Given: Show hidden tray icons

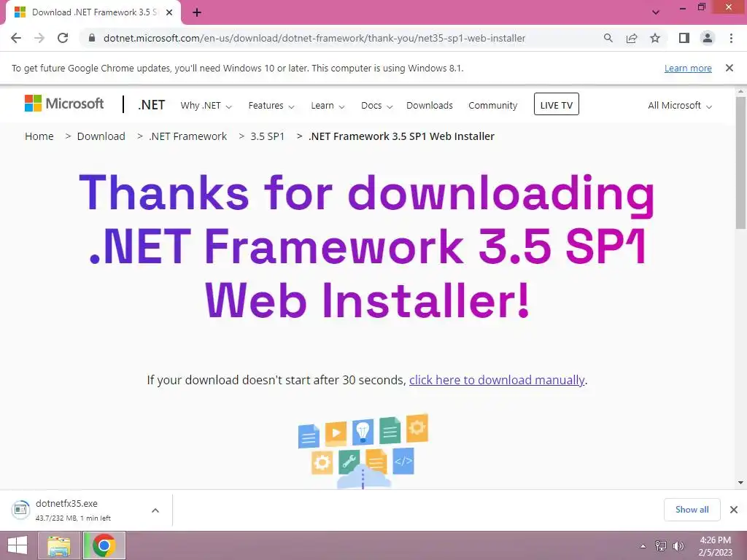Looking at the screenshot, I should [643, 546].
